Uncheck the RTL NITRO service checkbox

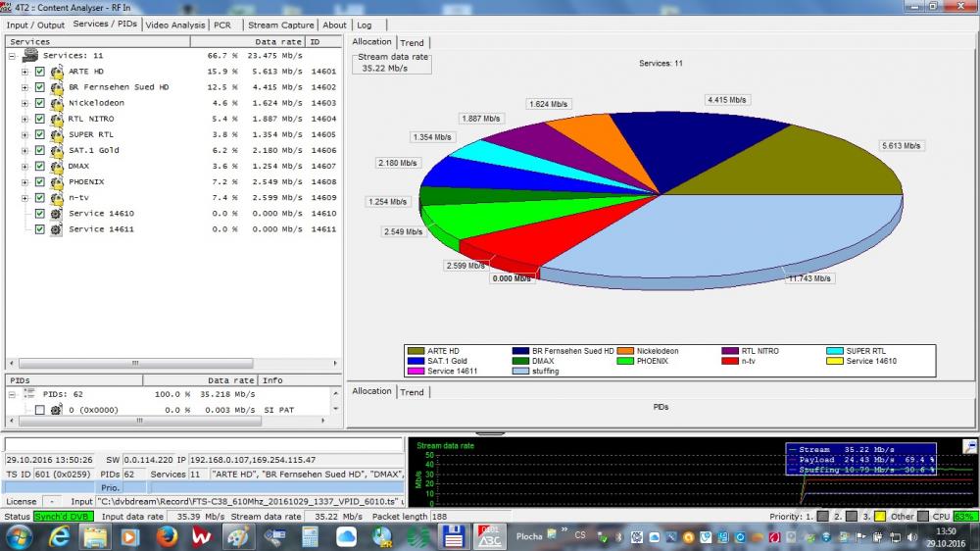pos(40,119)
